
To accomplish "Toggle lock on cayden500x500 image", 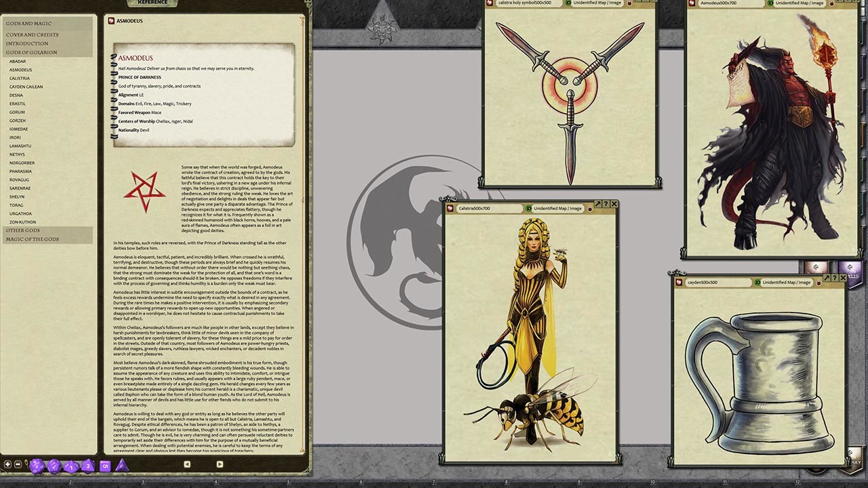I will pos(818,283).
